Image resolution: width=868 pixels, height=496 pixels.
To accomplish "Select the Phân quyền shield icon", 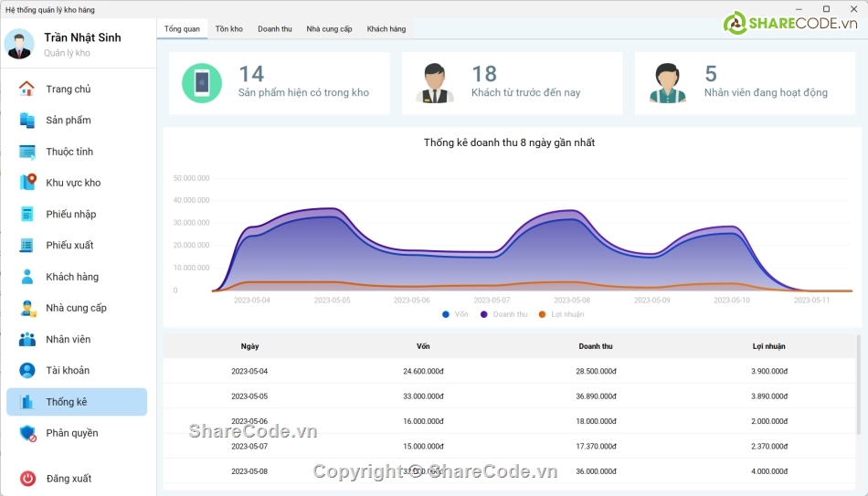I will coord(27,433).
